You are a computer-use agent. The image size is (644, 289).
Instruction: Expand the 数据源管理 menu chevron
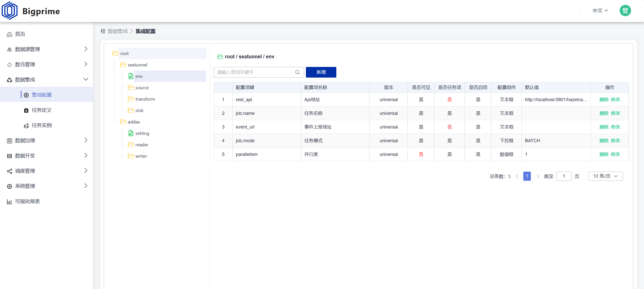86,49
